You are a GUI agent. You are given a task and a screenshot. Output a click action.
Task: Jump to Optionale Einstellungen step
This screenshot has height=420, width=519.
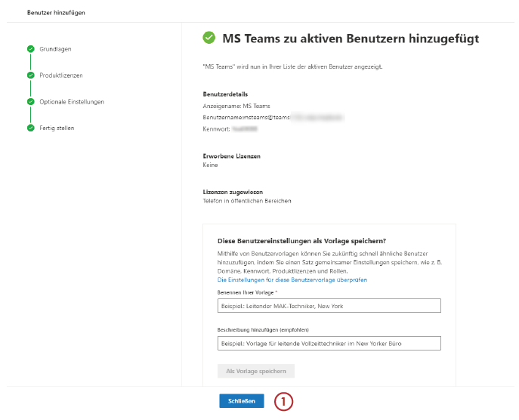click(x=72, y=102)
